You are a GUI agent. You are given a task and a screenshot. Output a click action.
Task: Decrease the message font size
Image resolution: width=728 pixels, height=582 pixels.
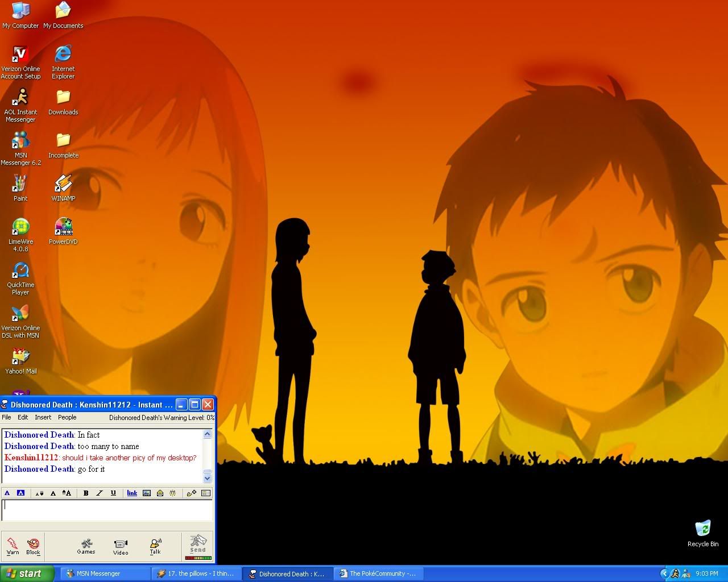pyautogui.click(x=39, y=493)
